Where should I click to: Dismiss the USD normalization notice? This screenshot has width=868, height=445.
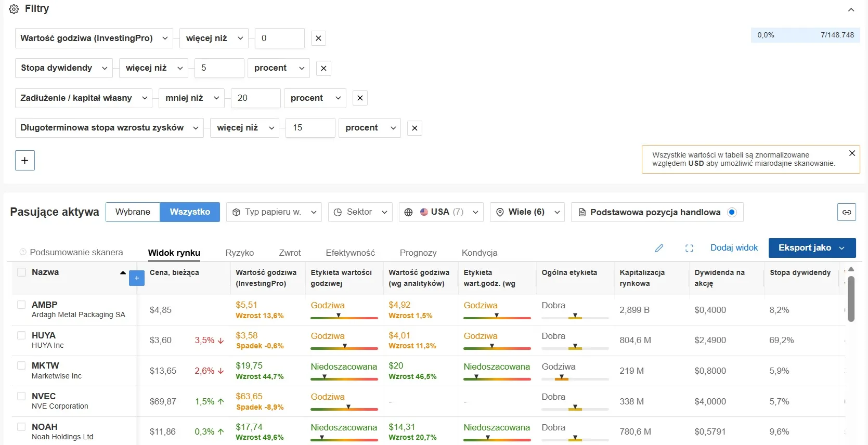click(x=852, y=153)
